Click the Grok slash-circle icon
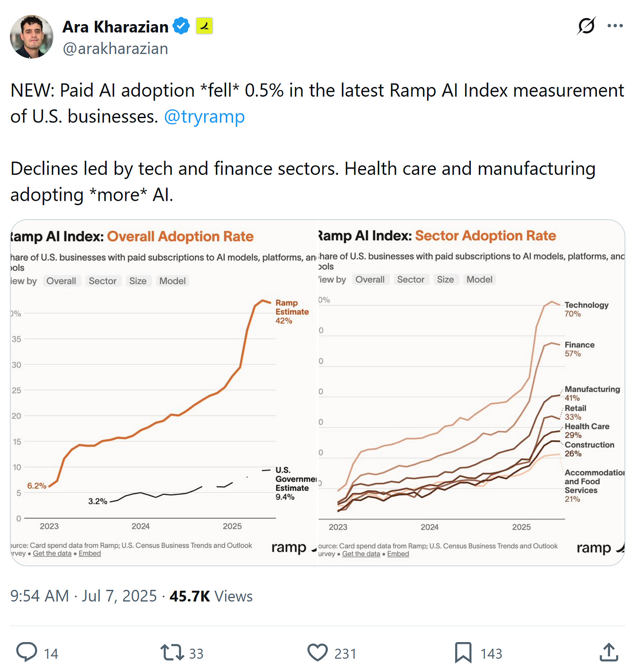639x672 pixels. click(586, 26)
